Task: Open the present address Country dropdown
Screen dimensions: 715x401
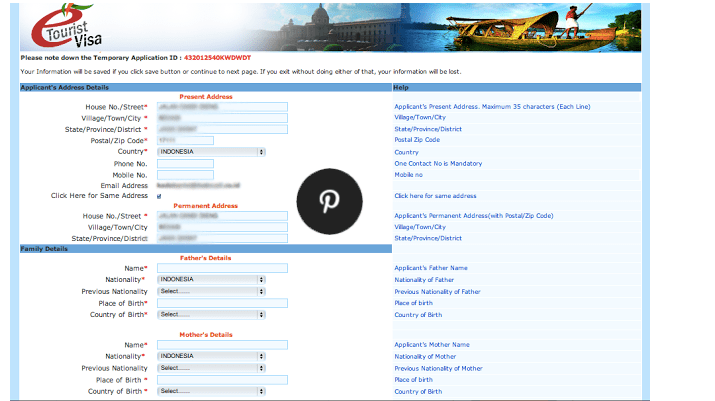Action: click(x=211, y=152)
